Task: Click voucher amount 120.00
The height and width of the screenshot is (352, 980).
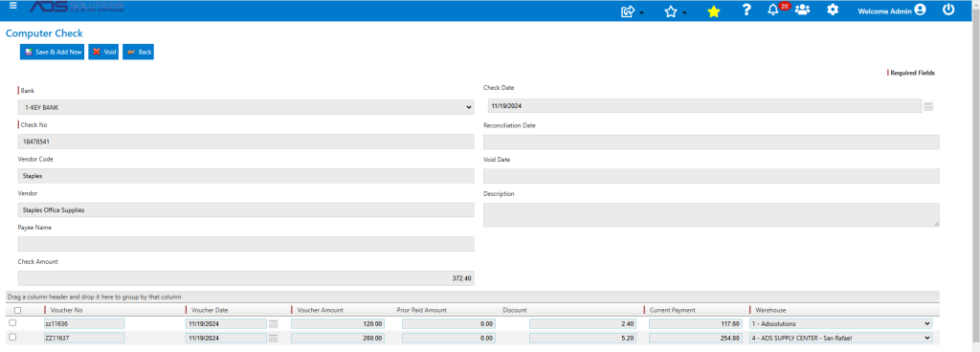Action: point(338,324)
